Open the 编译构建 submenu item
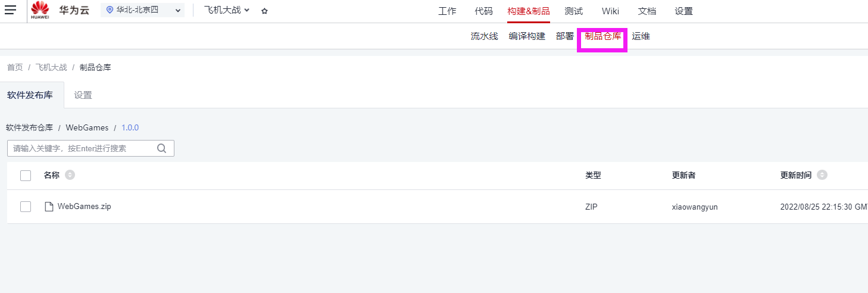Image resolution: width=868 pixels, height=293 pixels. point(527,36)
